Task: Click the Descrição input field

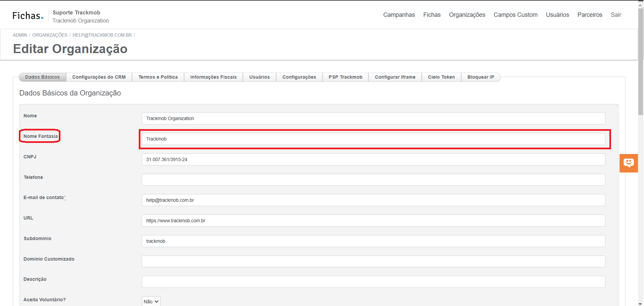Action: coord(373,282)
